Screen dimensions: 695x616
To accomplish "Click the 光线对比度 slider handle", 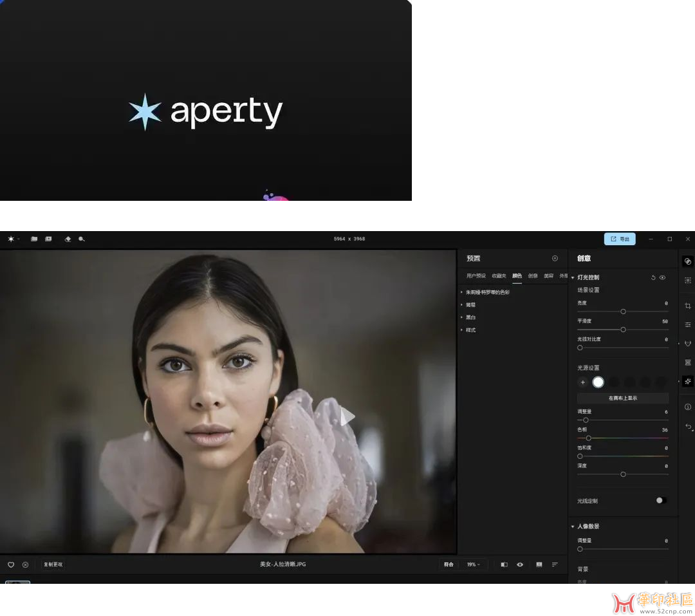I will click(580, 348).
